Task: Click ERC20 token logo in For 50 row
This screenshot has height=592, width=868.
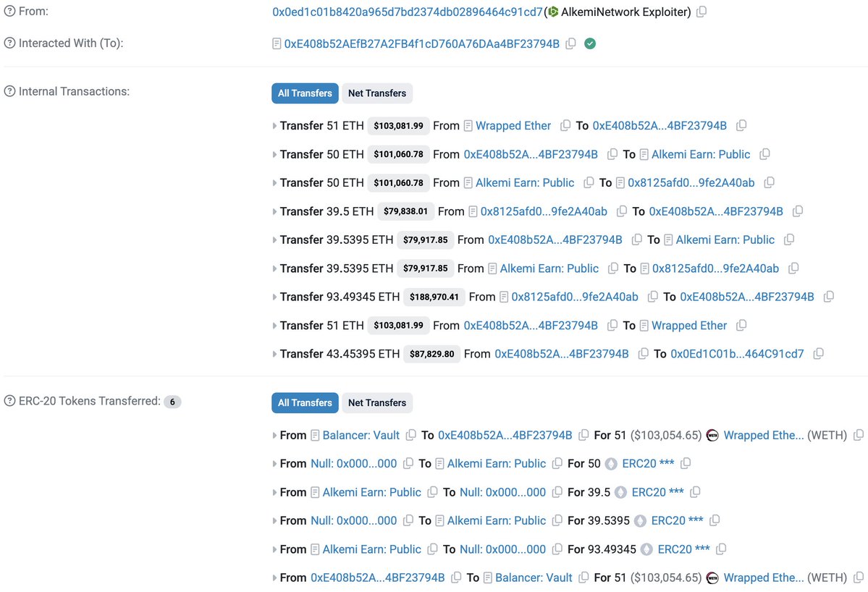Action: point(611,464)
